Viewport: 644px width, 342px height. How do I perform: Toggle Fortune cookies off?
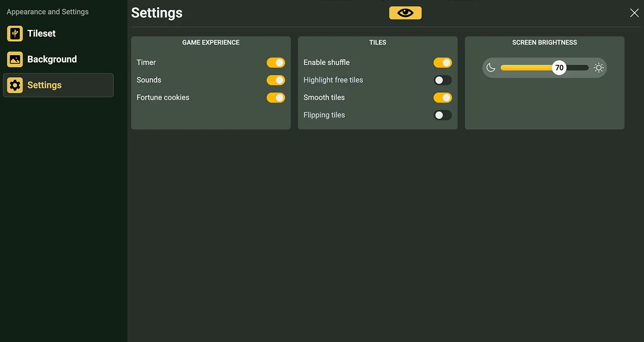pyautogui.click(x=276, y=98)
